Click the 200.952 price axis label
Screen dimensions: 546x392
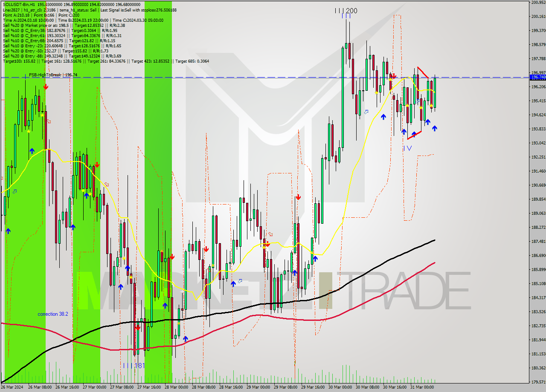click(x=538, y=2)
